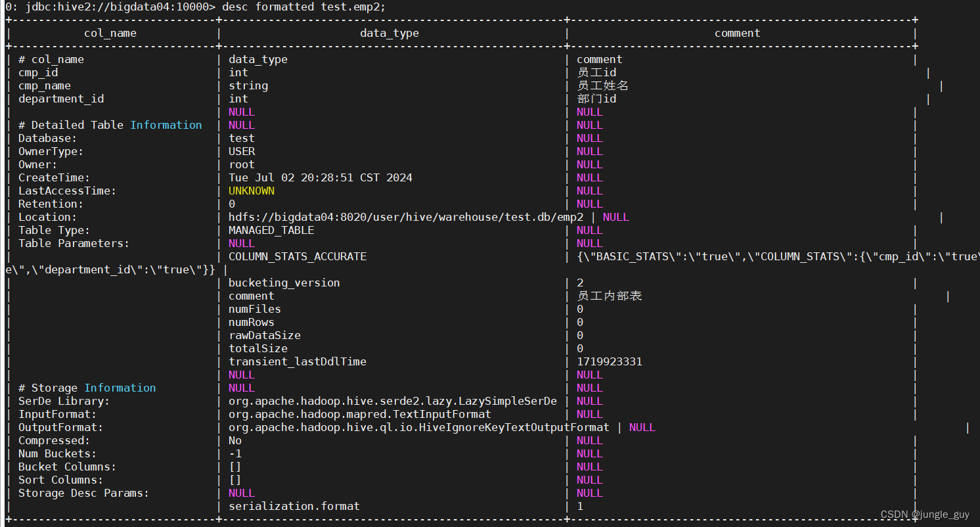Click the 'numRows' parameter
This screenshot has height=527, width=980.
252,322
